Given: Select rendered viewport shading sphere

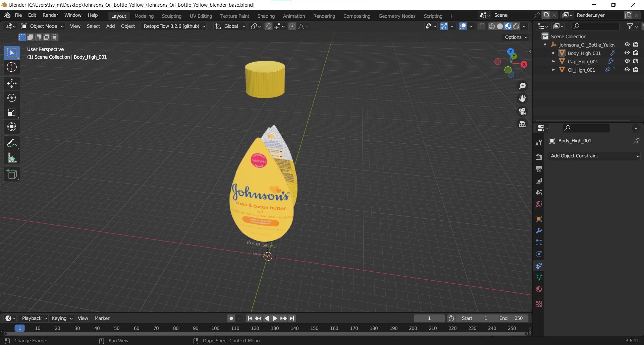Looking at the screenshot, I should [x=516, y=26].
